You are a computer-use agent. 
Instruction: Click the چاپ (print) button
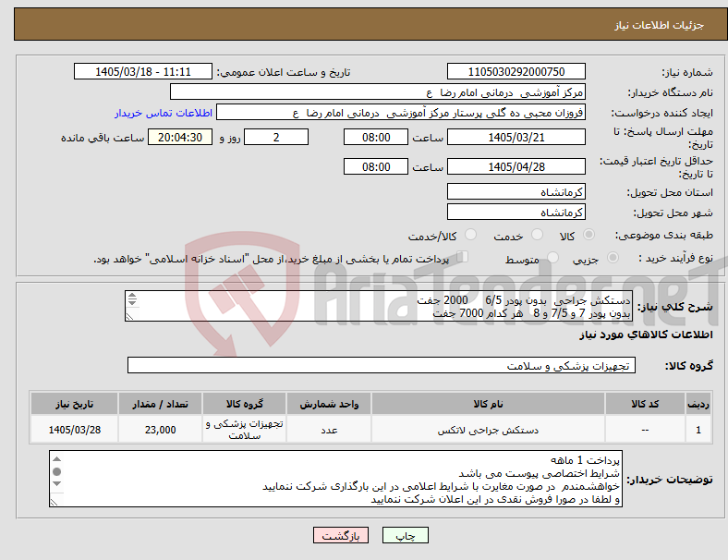tap(405, 535)
